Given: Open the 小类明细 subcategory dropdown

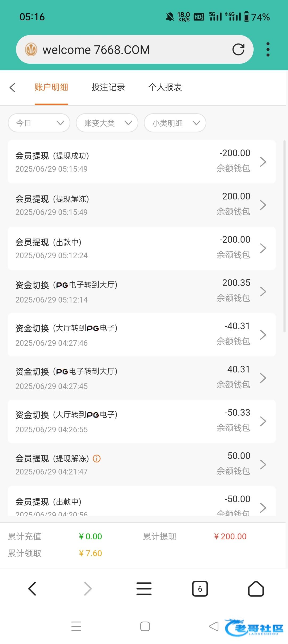Looking at the screenshot, I should [175, 123].
